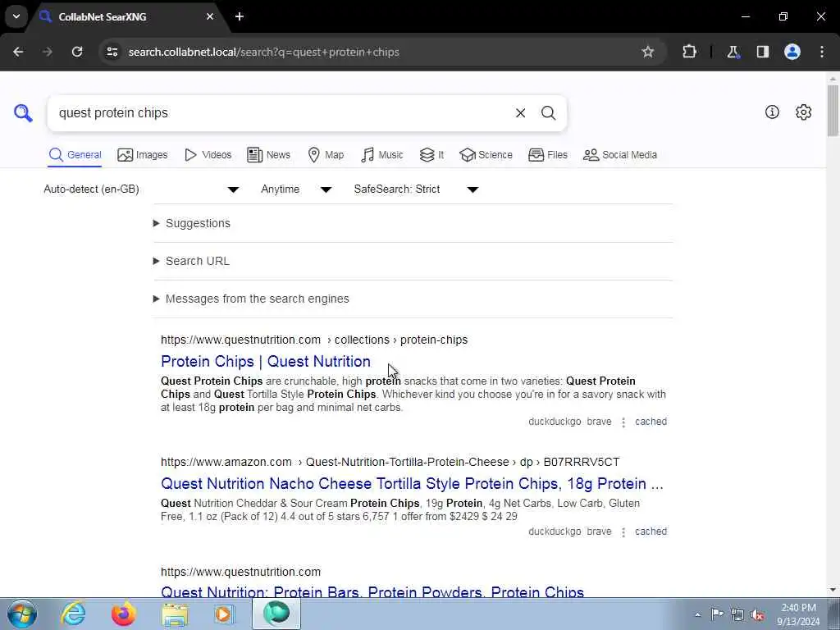Open the Auto-detect language dropdown
Viewport: 840px width, 630px height.
141,189
